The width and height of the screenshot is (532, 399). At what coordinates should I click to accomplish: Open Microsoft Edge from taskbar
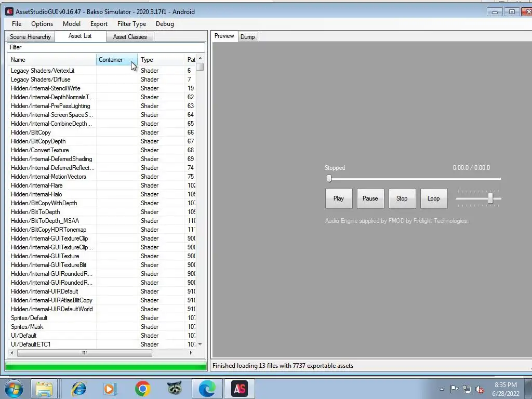coord(207,389)
